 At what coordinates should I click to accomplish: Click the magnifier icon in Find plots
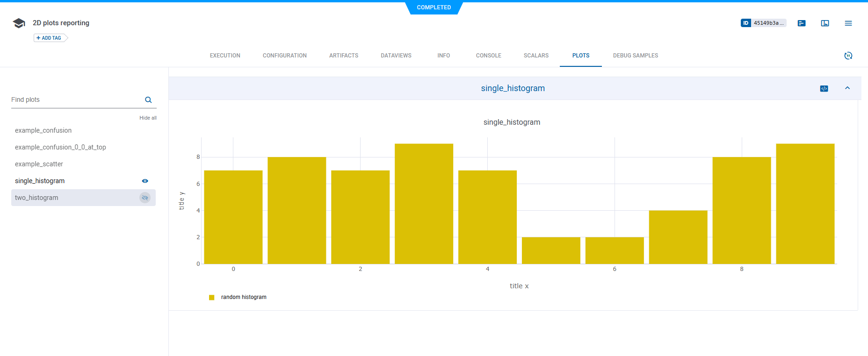pyautogui.click(x=148, y=100)
